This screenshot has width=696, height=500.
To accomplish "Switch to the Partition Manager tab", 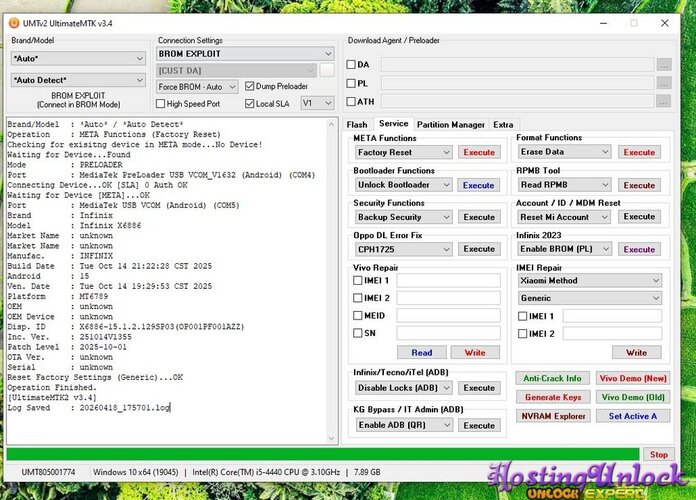I will tap(451, 125).
